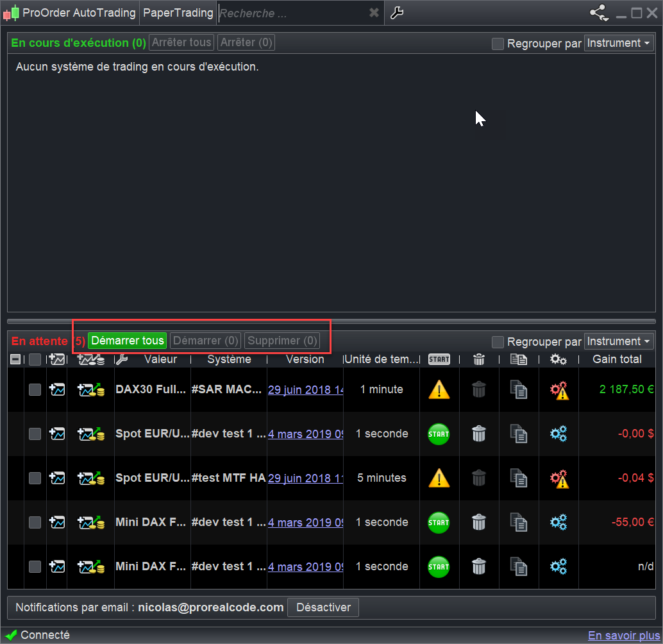The width and height of the screenshot is (663, 644).
Task: Open chart icon for Mini DAX n/d row
Action: pos(56,566)
